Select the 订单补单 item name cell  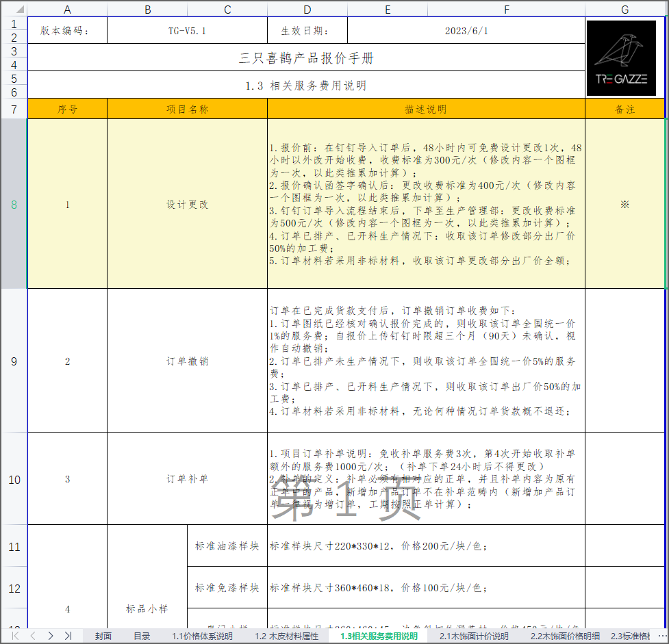188,479
